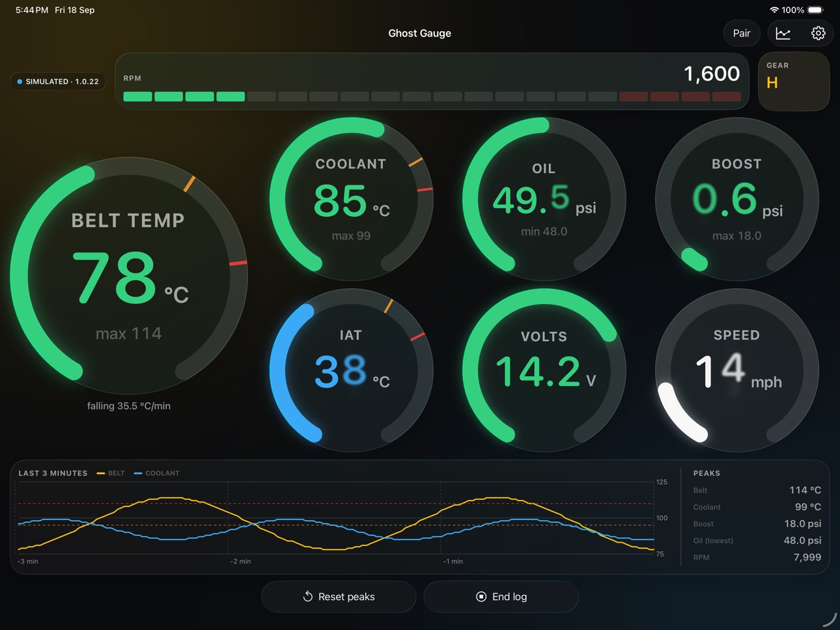Select the Oil pressure gauge
Screen dimensions: 840x630
[544, 199]
